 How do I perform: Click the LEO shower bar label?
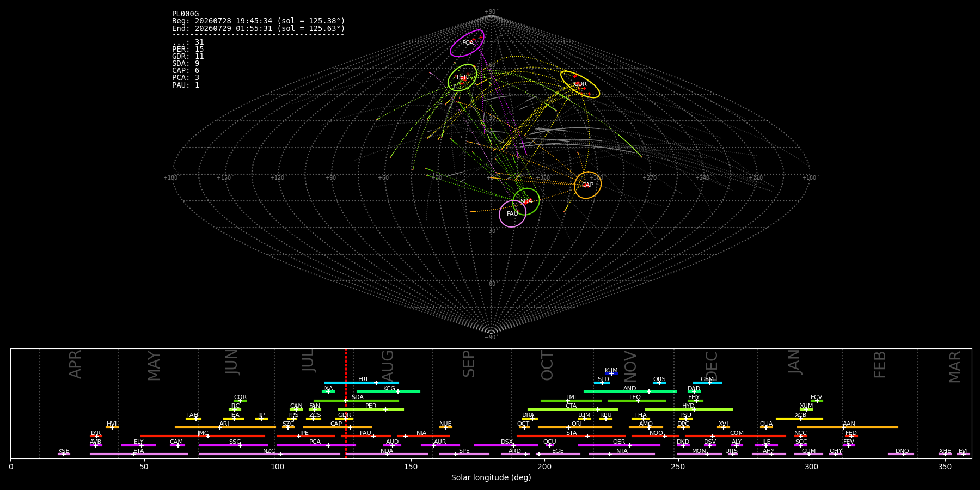[x=635, y=397]
